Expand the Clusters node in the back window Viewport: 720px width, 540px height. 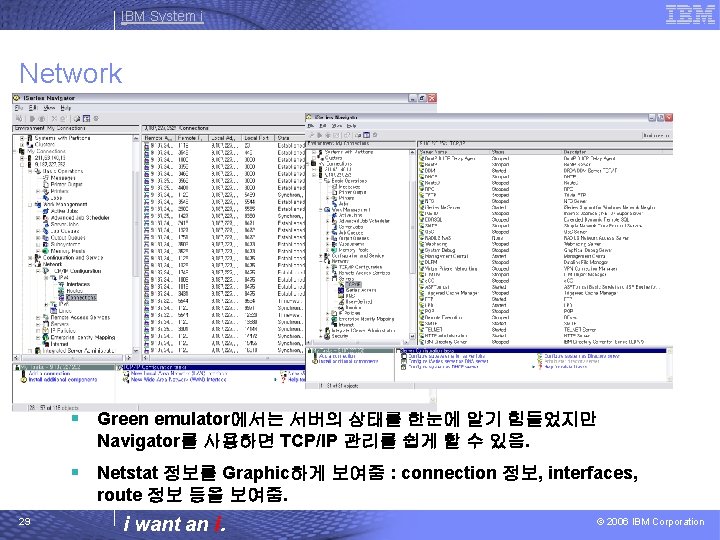[22, 144]
